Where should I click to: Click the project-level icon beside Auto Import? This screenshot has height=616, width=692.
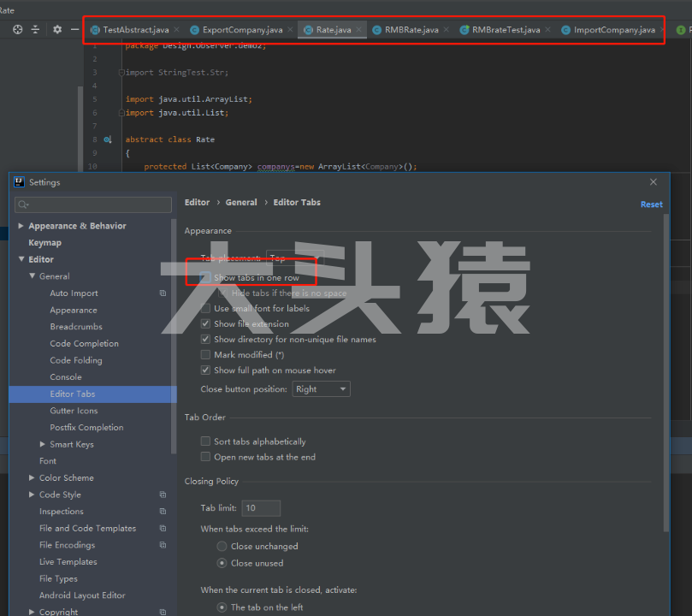click(x=163, y=293)
